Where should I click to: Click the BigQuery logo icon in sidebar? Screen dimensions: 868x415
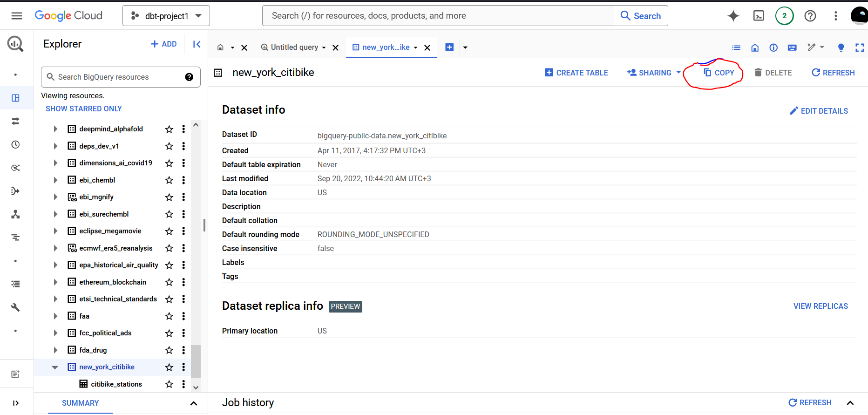(15, 44)
